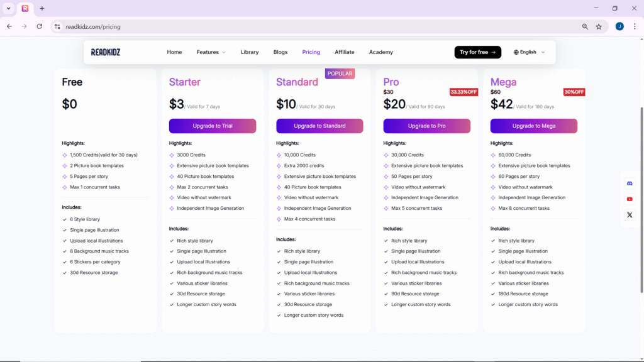Select the Pricing nav item
Screen dimensions: 644x362
tap(311, 52)
